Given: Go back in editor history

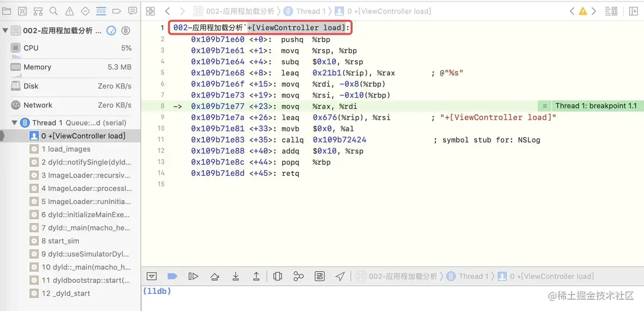Looking at the screenshot, I should (x=167, y=11).
